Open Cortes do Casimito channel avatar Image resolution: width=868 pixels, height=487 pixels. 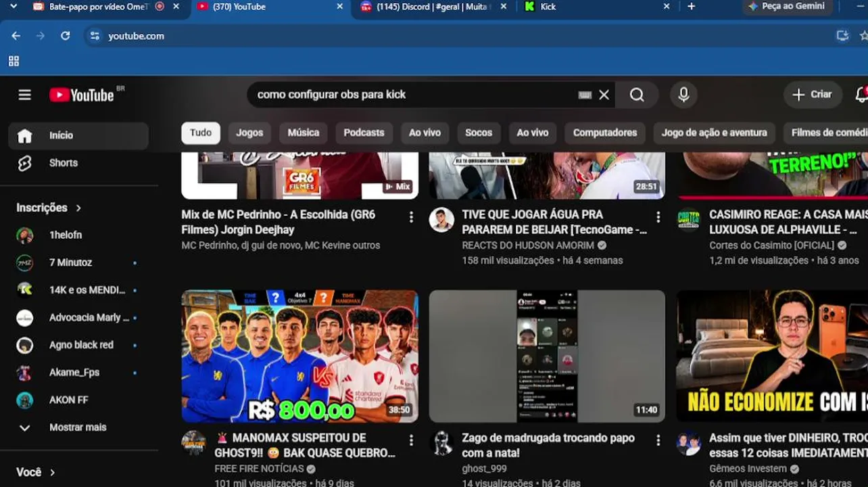[x=689, y=220]
